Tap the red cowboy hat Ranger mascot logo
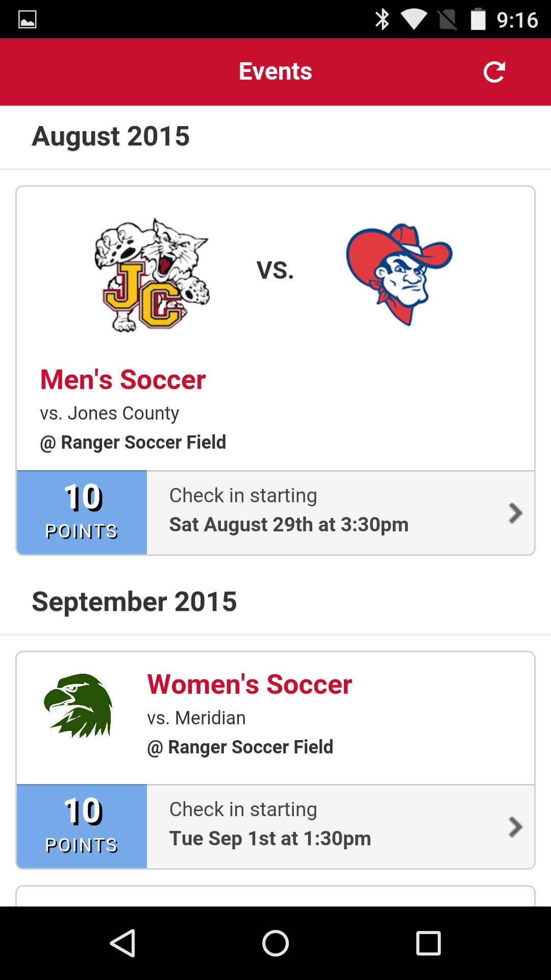Image resolution: width=551 pixels, height=980 pixels. 399,274
